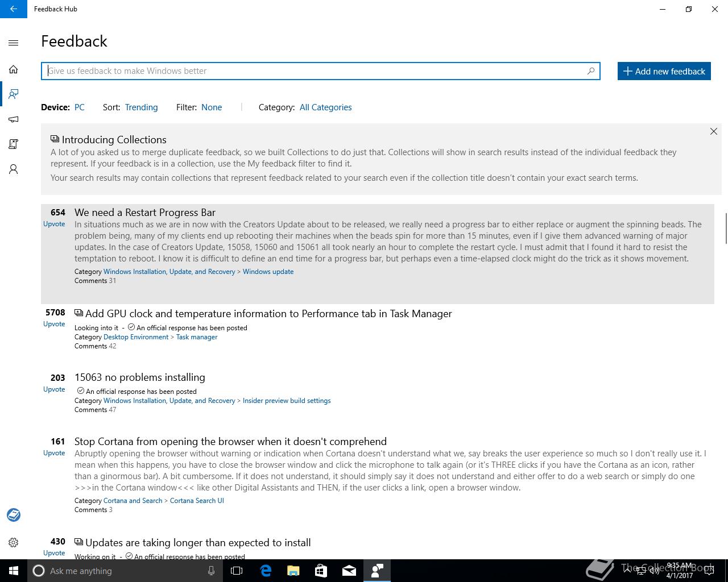Screen dimensions: 728x582
Task: Upvote the GPU clock Task Manager feedback
Action: (x=54, y=324)
